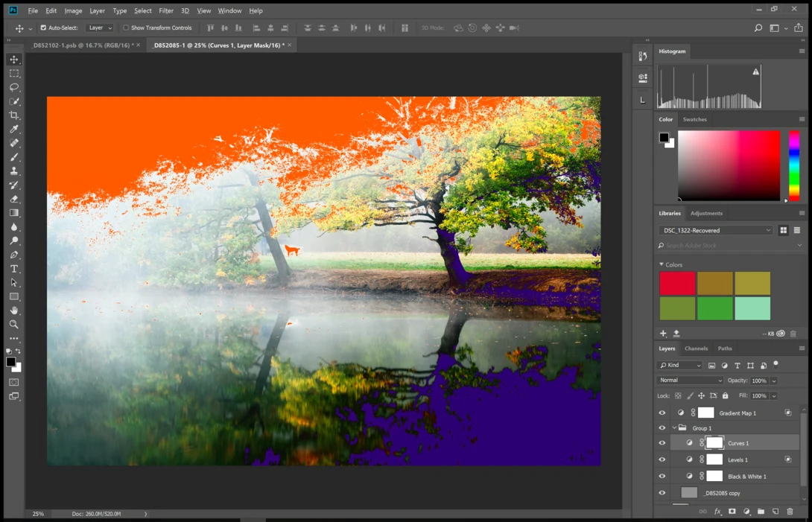812x522 pixels.
Task: Select the Curves 1 layer mask thumbnail
Action: point(714,443)
